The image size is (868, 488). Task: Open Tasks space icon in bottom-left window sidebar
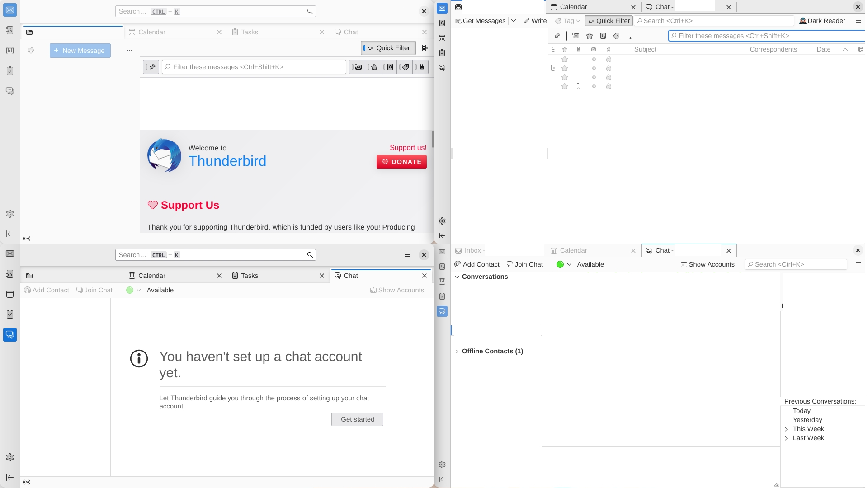(10, 314)
